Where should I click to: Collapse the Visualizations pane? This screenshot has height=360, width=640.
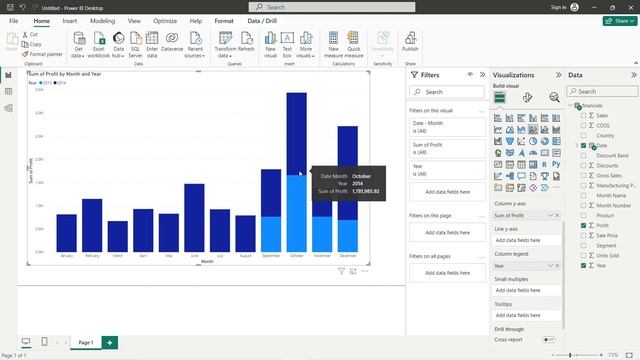point(558,75)
